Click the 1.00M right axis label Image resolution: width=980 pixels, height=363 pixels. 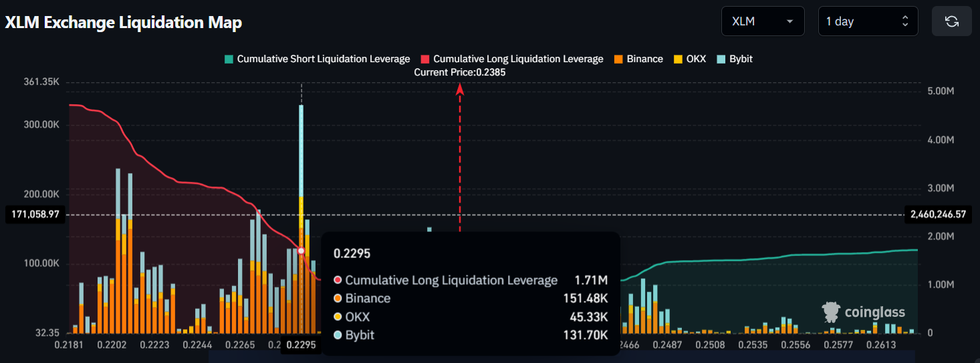941,285
